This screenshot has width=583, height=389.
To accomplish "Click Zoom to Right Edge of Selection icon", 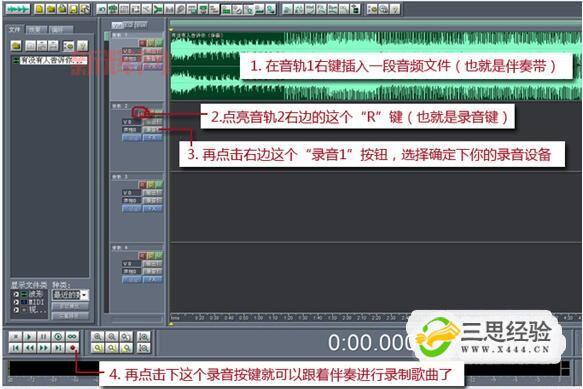I will 126,348.
